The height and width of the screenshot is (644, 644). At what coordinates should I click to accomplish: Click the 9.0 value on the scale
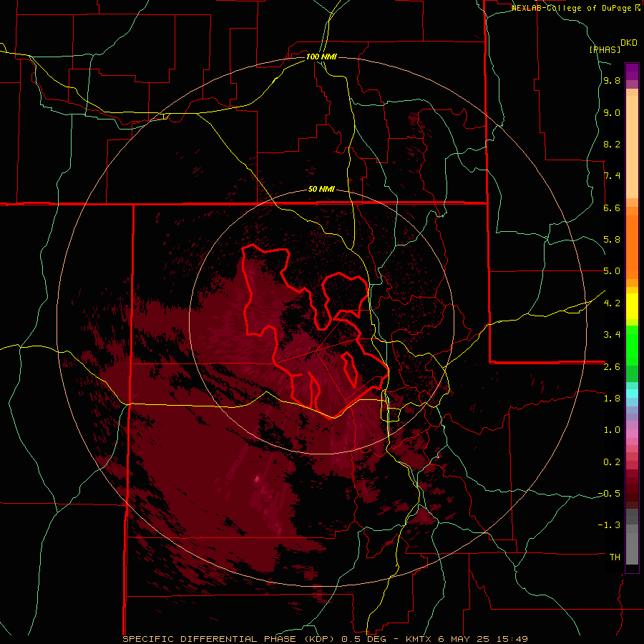[612, 113]
